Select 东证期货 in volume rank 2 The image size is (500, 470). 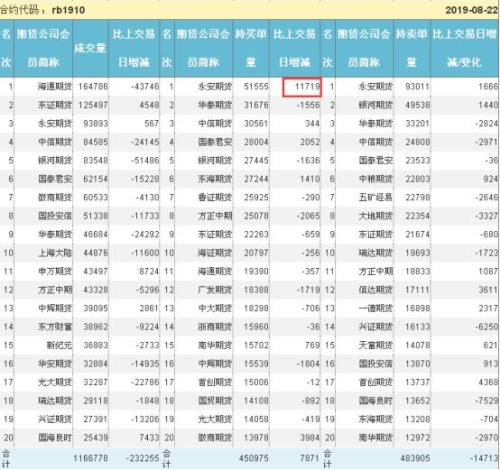55,105
